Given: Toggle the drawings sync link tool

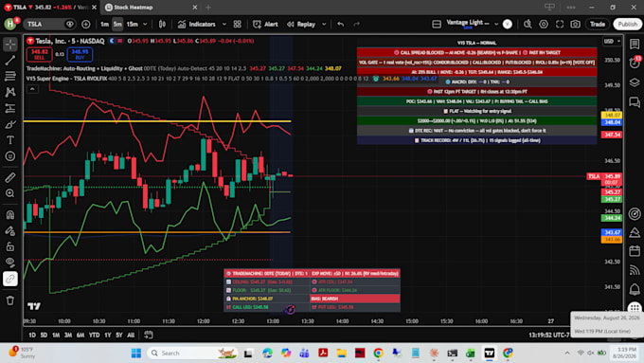Looking at the screenshot, I should click(x=10, y=280).
